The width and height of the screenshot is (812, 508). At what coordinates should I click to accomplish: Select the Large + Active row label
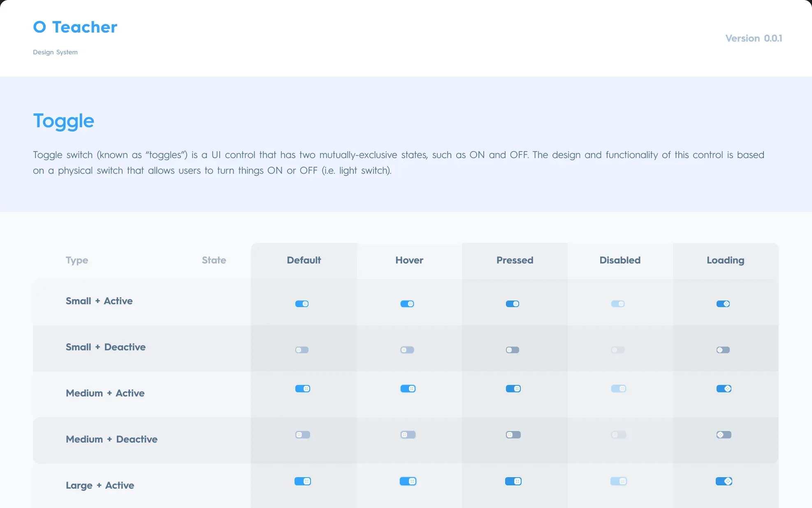coord(100,486)
